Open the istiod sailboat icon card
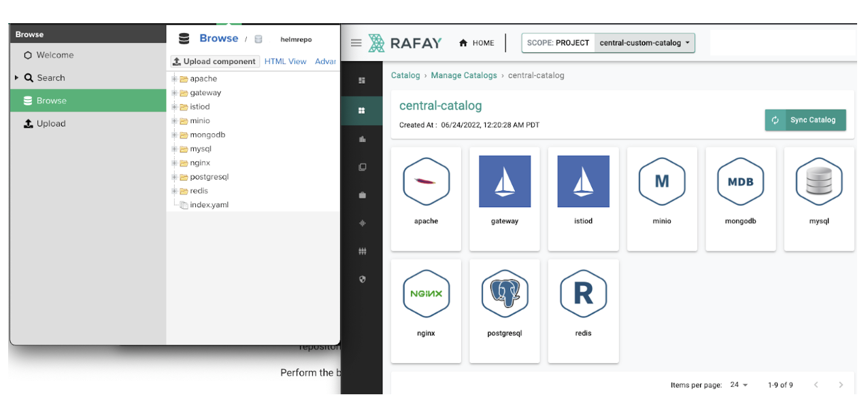The width and height of the screenshot is (868, 397). pos(583,182)
